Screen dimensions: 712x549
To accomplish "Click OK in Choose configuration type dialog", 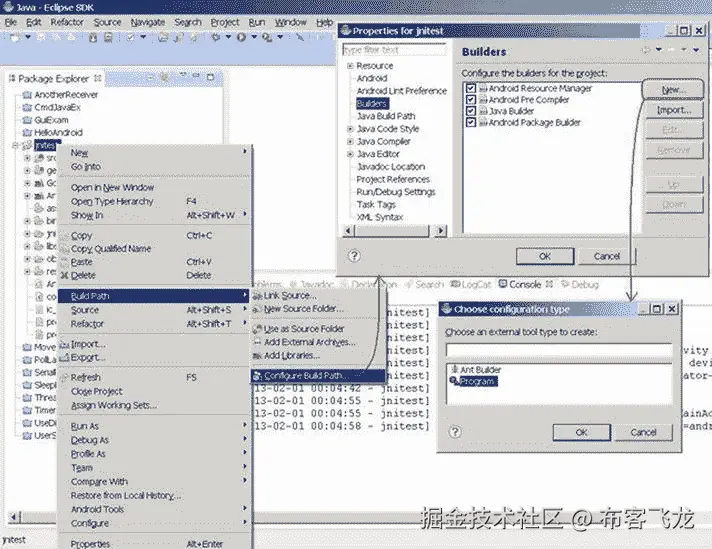I will coord(582,432).
